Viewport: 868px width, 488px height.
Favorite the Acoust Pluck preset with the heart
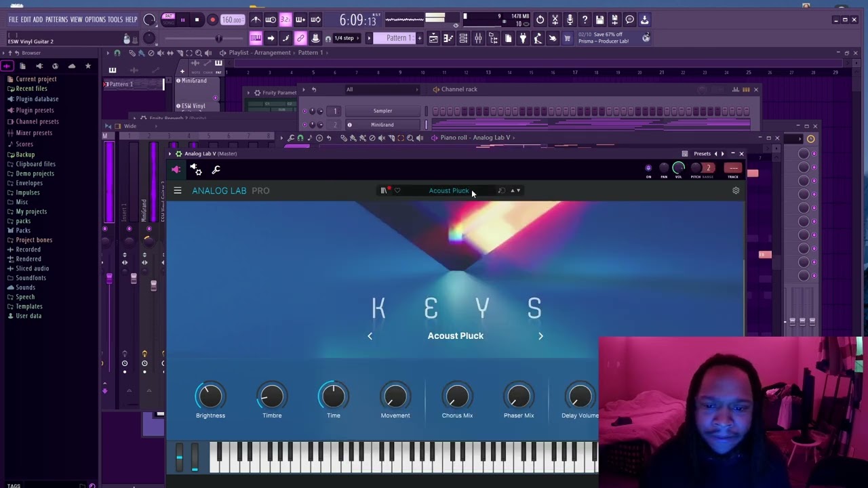pyautogui.click(x=397, y=190)
